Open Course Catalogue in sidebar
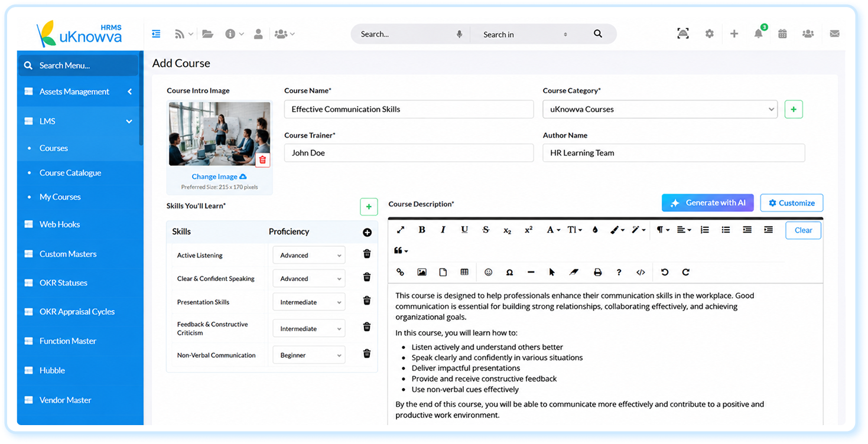 point(70,173)
